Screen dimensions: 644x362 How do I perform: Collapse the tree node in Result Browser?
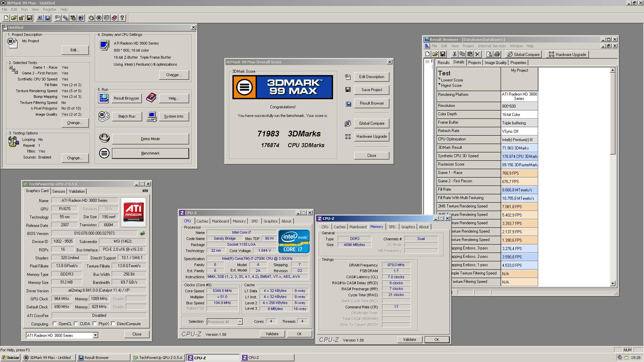[x=427, y=62]
